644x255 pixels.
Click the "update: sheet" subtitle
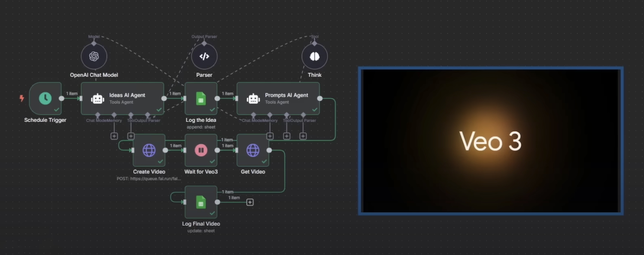(201, 231)
